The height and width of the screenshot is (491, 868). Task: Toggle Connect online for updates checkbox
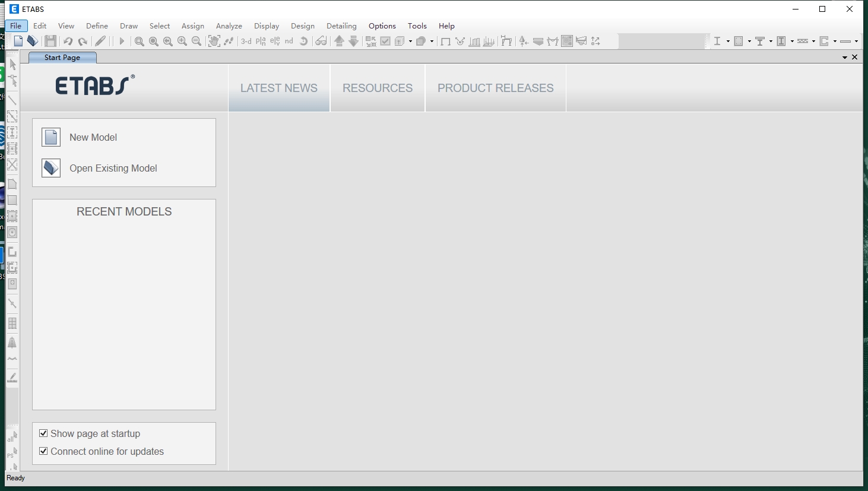tap(43, 451)
